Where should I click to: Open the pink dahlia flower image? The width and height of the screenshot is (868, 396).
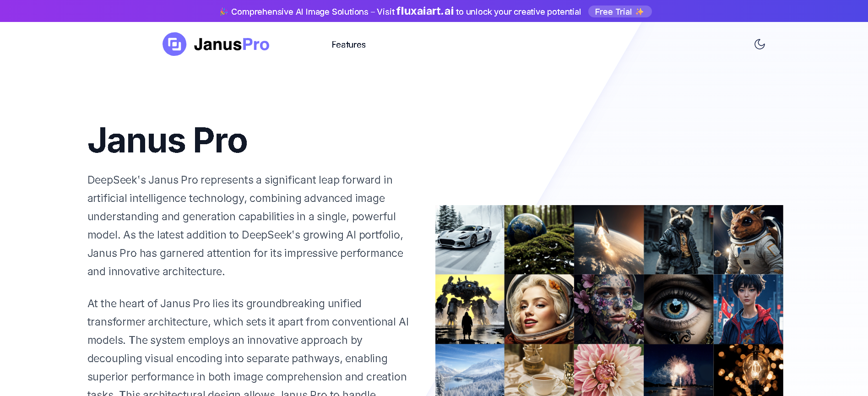(609, 370)
